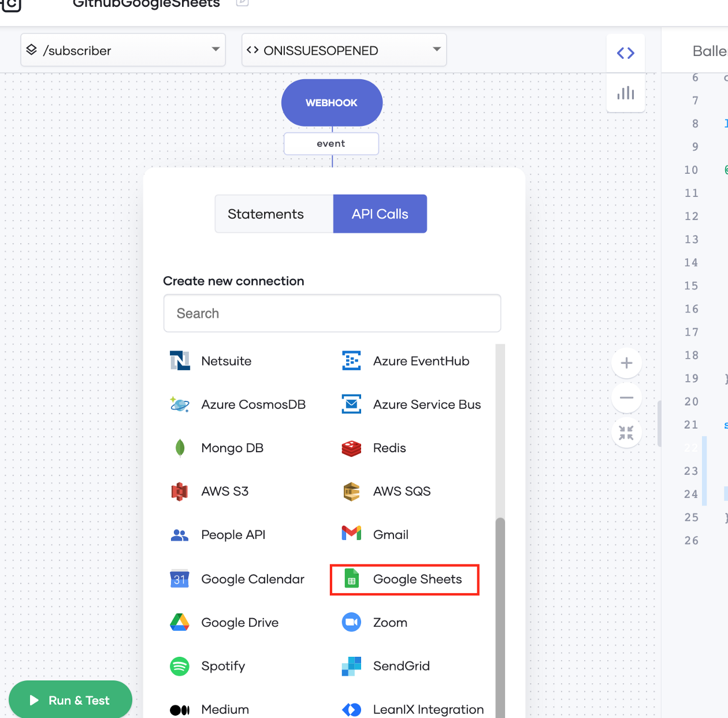Select the Zoom camera icon
Viewport: 728px width, 718px height.
point(351,622)
